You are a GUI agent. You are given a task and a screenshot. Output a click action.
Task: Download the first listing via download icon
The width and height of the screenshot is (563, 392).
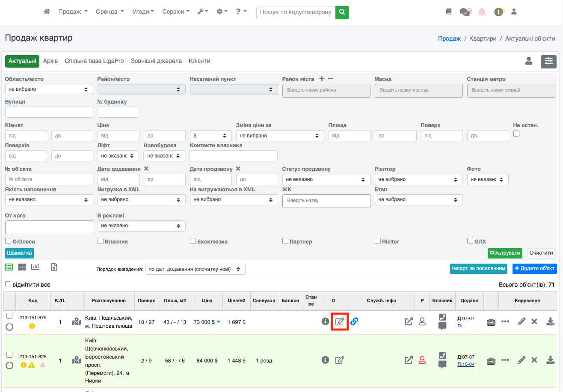point(550,322)
